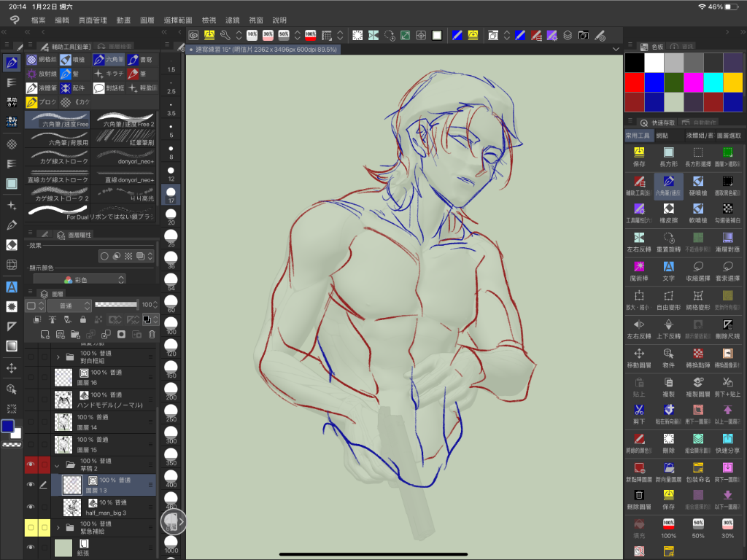The image size is (747, 560).
Task: Click 刪除圖層 delete layer icon in quick access
Action: tap(639, 500)
